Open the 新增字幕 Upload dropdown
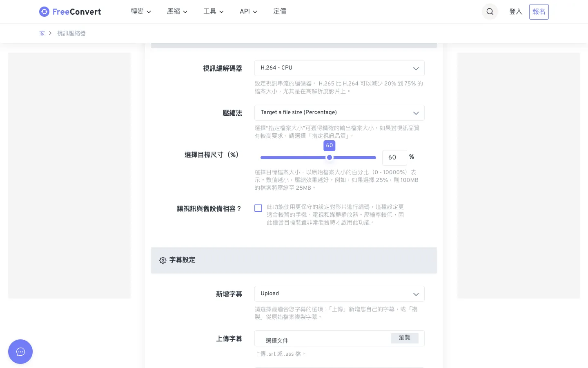This screenshot has height=368, width=588. tap(339, 294)
